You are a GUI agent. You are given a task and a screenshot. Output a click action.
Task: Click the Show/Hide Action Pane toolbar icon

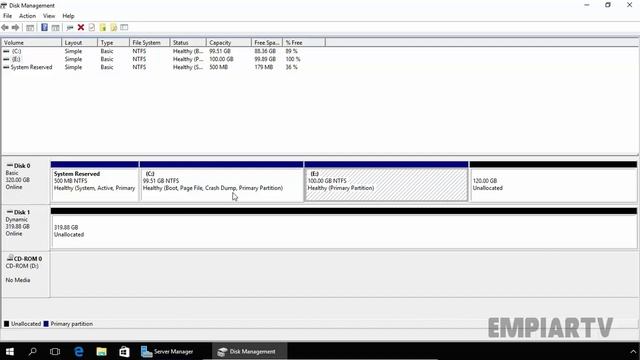[55, 27]
